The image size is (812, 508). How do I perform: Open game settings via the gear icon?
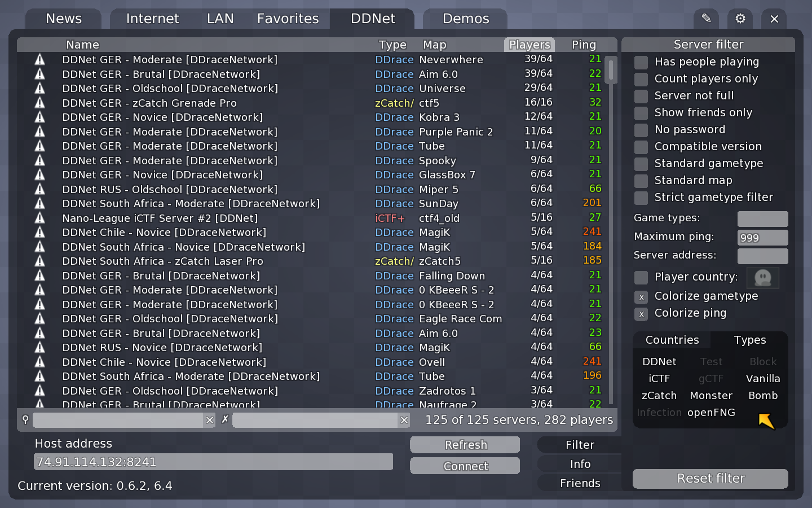click(740, 19)
